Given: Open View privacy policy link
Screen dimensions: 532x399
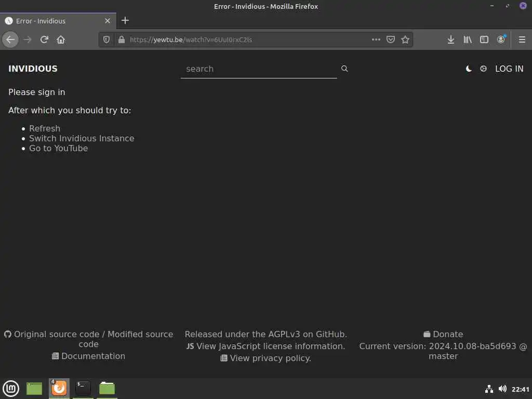Looking at the screenshot, I should point(265,358).
